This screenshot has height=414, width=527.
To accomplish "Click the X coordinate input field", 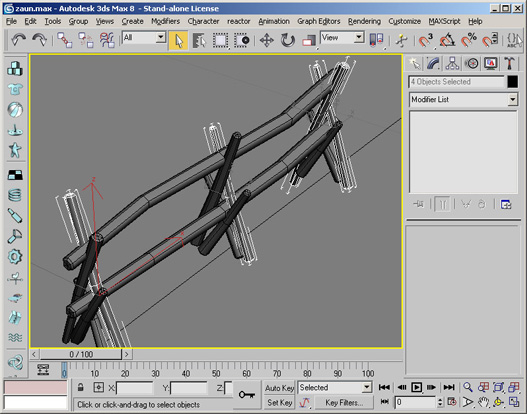I will (x=134, y=388).
